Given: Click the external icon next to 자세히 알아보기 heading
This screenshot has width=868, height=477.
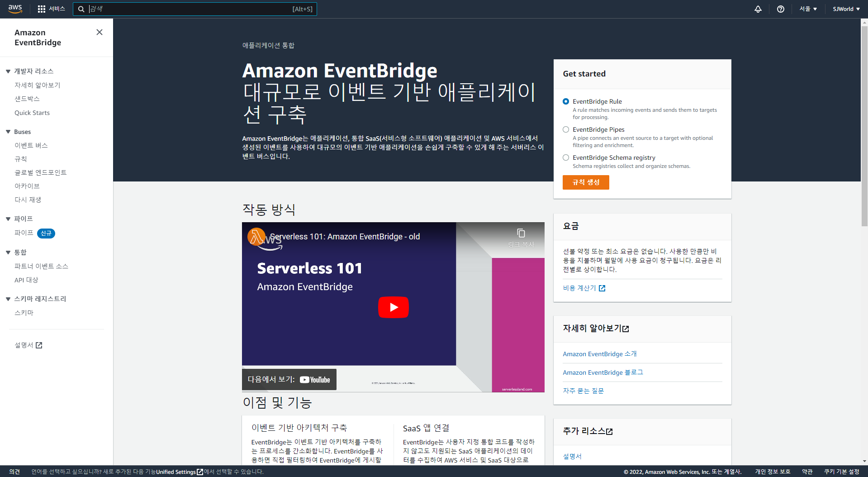Looking at the screenshot, I should pos(626,329).
